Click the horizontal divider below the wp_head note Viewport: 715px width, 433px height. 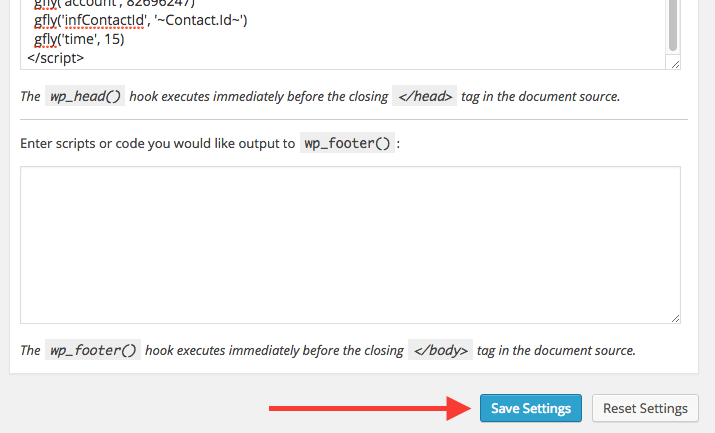(x=354, y=119)
